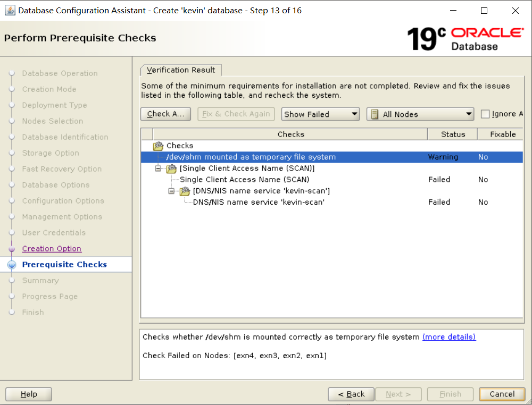Click the Fixable 'No' value in /dev/shm row
The height and width of the screenshot is (405, 532).
coord(483,157)
